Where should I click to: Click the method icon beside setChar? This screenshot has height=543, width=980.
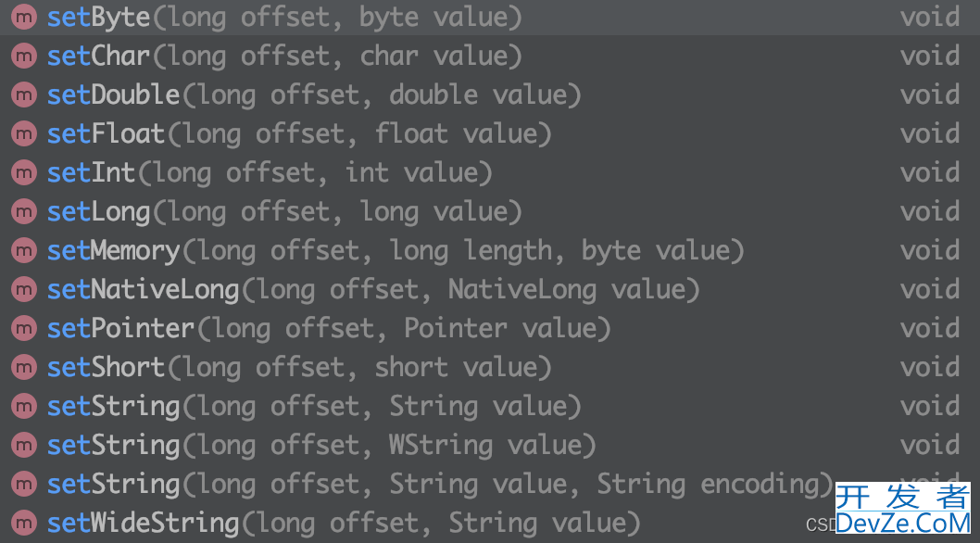point(24,57)
